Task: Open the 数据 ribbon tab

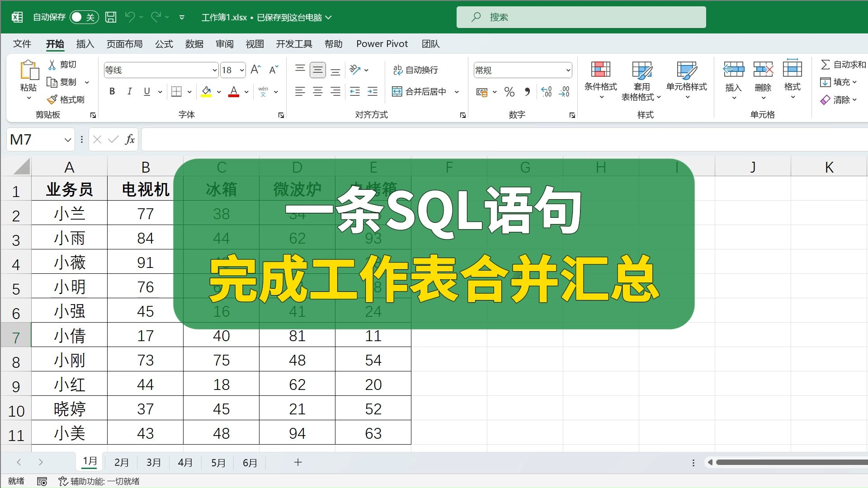Action: 194,44
